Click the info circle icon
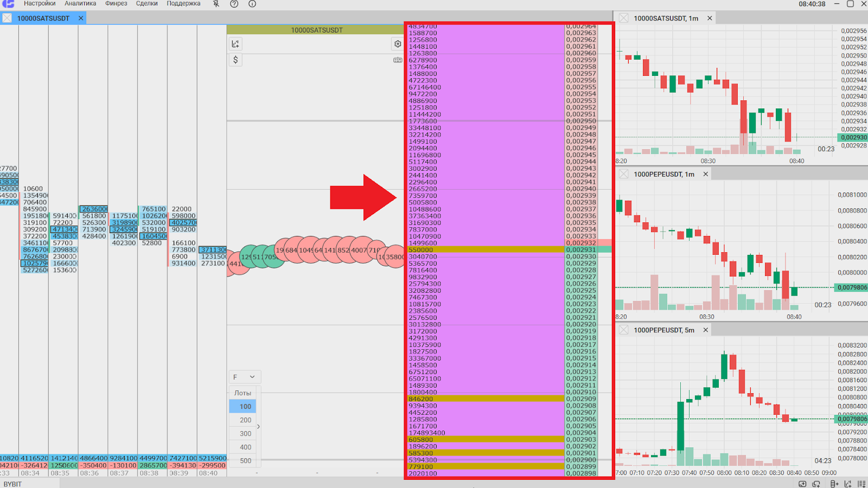The width and height of the screenshot is (868, 488). 252,4
